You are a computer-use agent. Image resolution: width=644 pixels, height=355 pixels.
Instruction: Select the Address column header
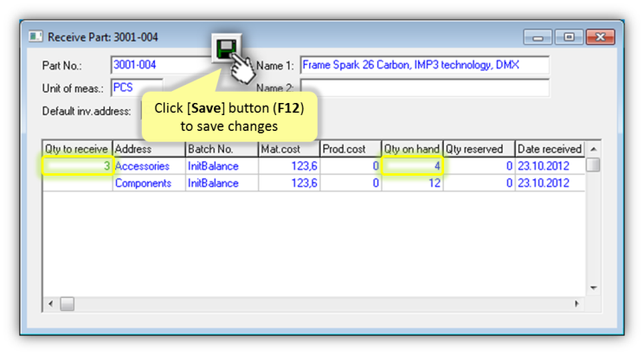pos(149,149)
